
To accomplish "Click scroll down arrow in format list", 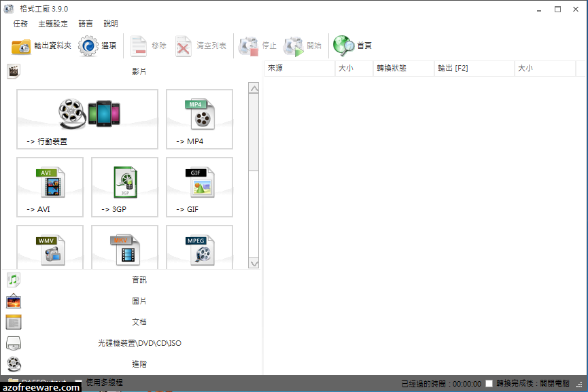I will [x=254, y=264].
